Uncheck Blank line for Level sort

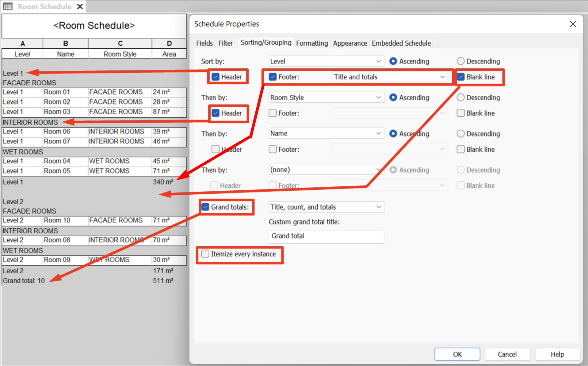pos(460,77)
